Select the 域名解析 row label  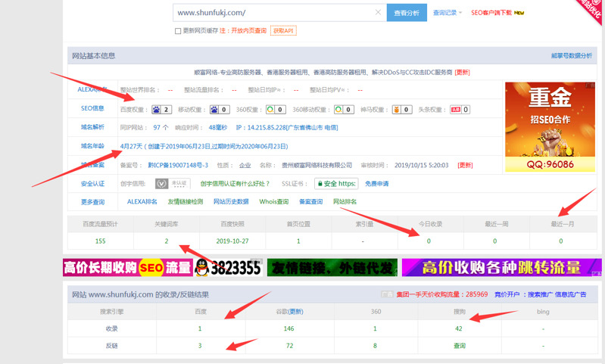[x=92, y=127]
